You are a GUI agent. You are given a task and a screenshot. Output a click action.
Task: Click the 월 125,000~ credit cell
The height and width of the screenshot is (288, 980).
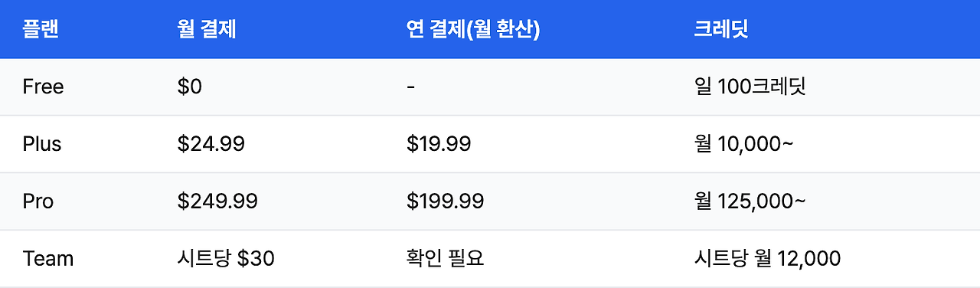[x=750, y=201]
